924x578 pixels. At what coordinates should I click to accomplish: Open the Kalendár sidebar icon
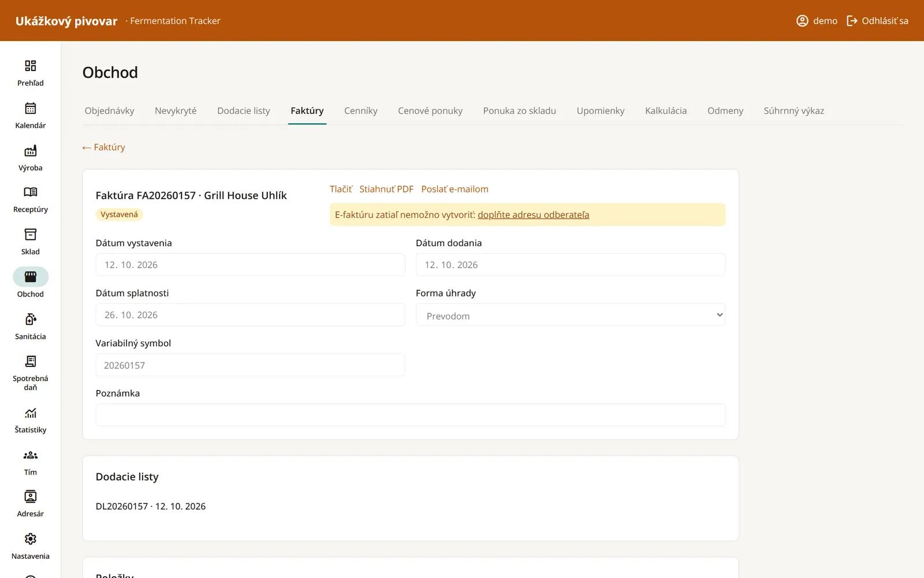[x=31, y=108]
